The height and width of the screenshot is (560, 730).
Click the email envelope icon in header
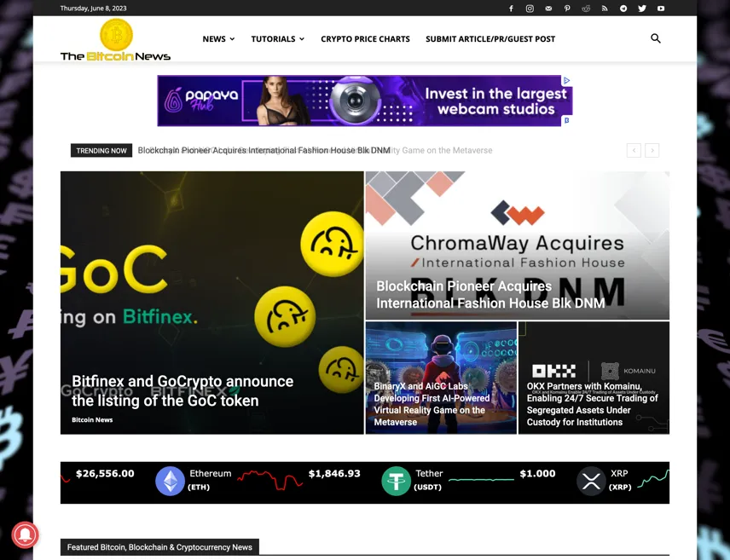[x=548, y=9]
